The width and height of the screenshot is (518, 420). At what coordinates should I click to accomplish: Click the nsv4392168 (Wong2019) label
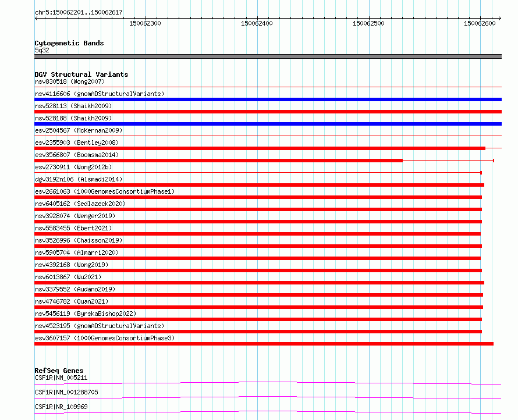(72, 265)
